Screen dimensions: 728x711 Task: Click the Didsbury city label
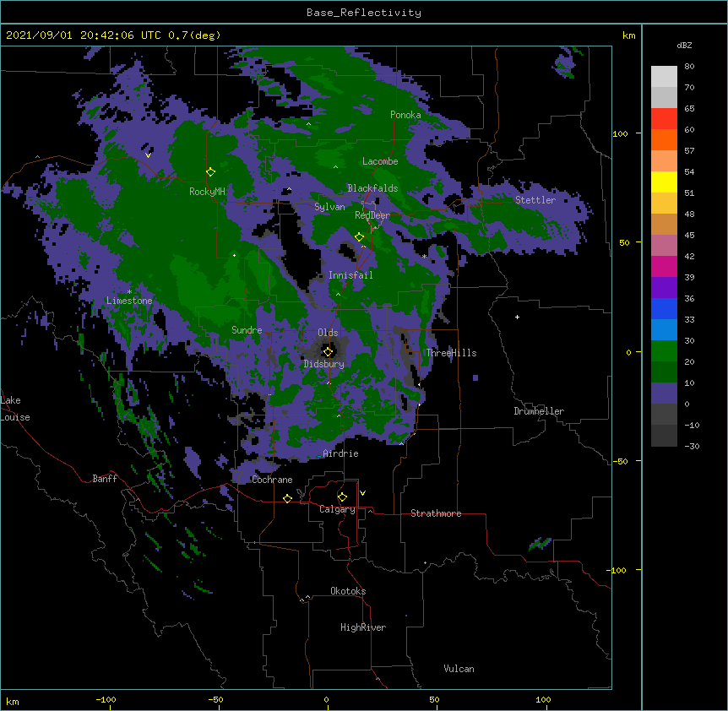(324, 364)
